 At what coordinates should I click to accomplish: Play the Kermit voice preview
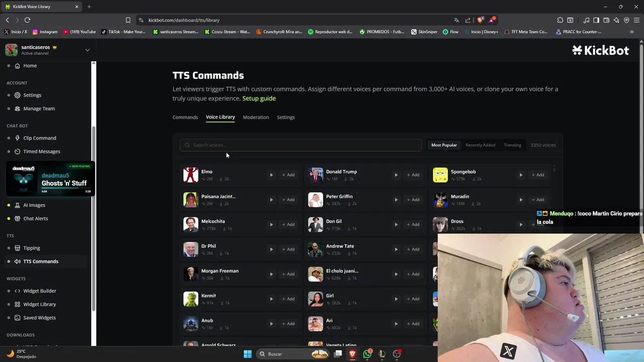click(271, 299)
